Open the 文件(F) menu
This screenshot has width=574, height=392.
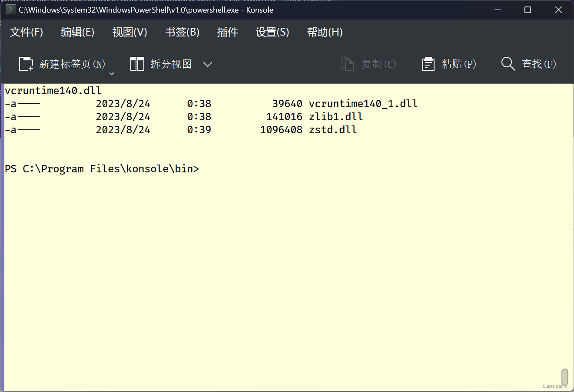(x=26, y=32)
